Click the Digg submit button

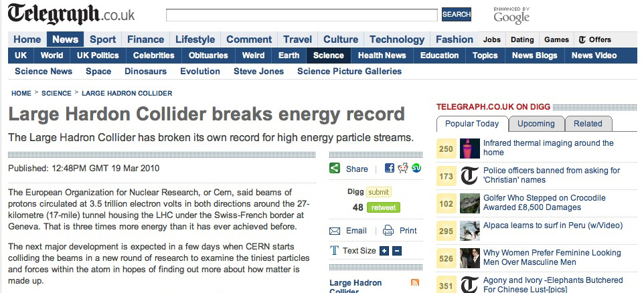tap(379, 192)
